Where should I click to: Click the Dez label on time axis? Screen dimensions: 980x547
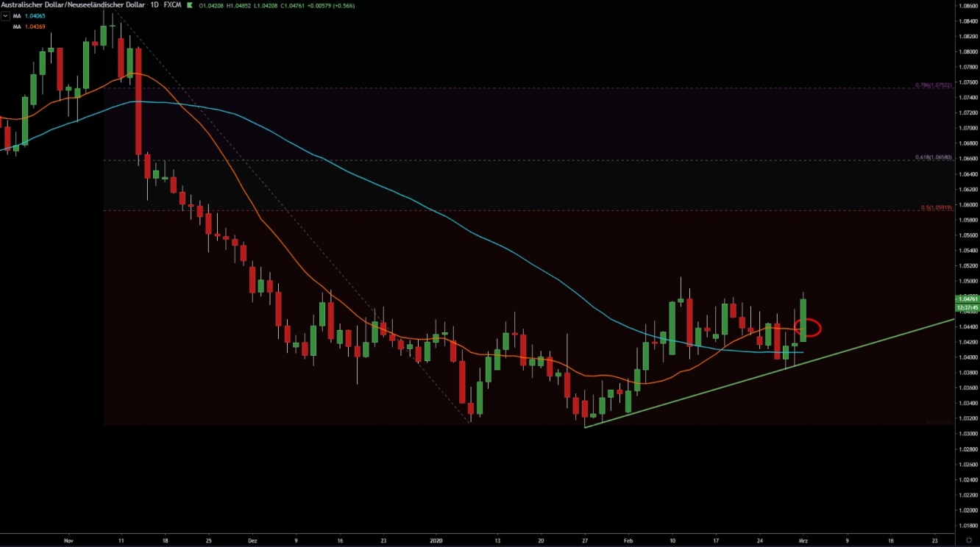(x=252, y=540)
